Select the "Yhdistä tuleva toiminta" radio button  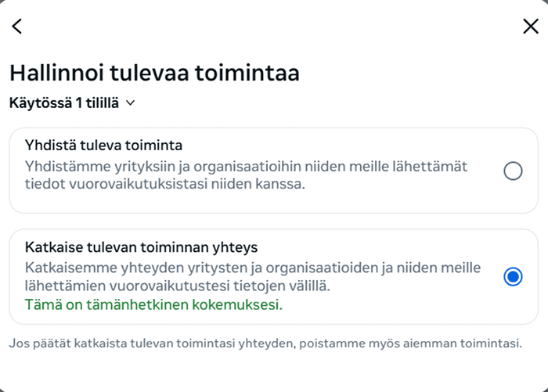point(513,171)
